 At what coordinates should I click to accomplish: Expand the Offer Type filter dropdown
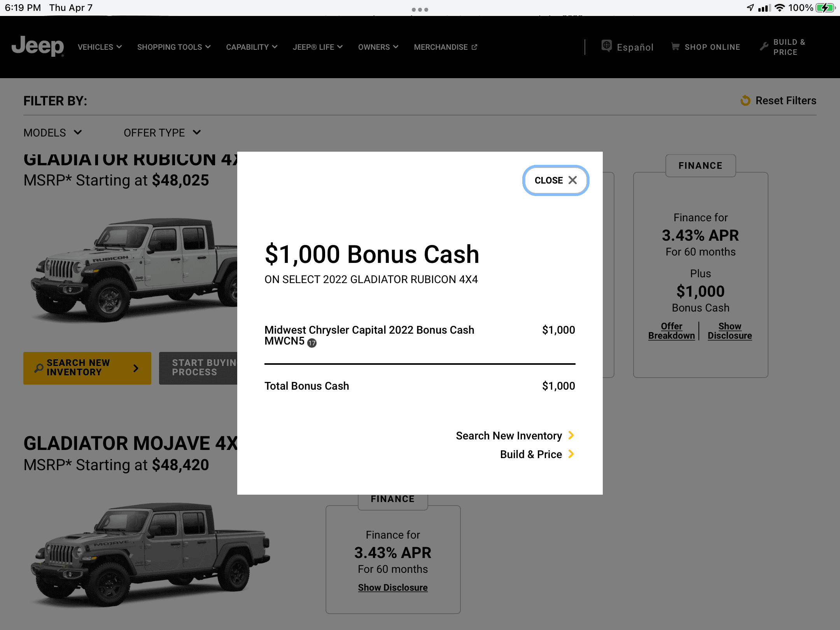163,133
